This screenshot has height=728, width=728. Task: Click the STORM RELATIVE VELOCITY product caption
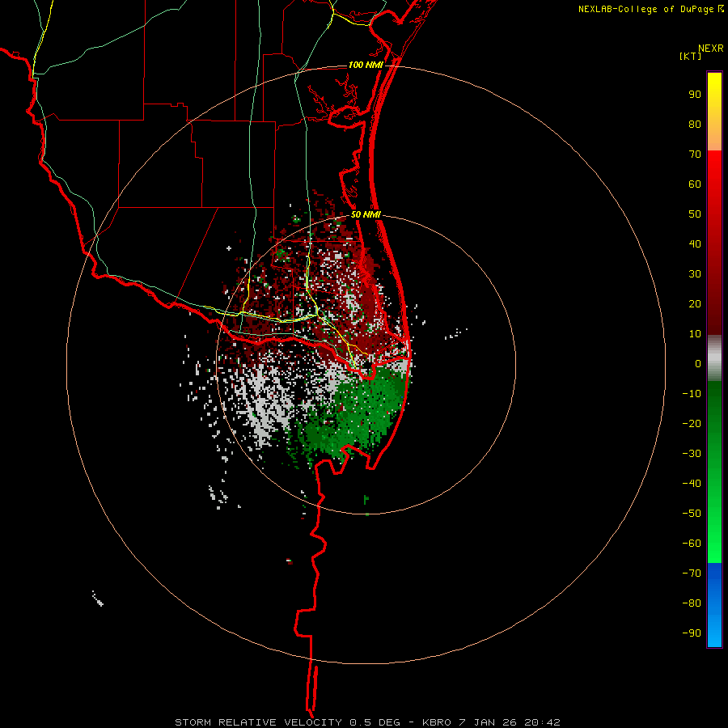[368, 722]
